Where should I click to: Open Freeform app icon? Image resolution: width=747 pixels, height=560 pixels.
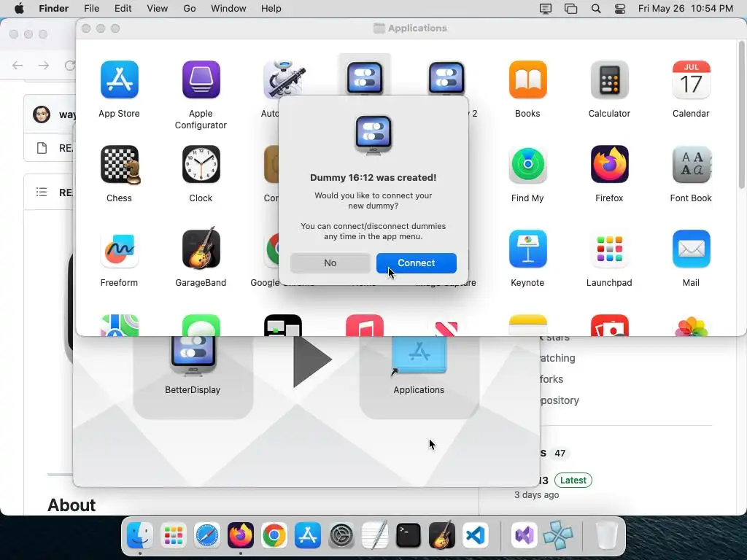(119, 249)
